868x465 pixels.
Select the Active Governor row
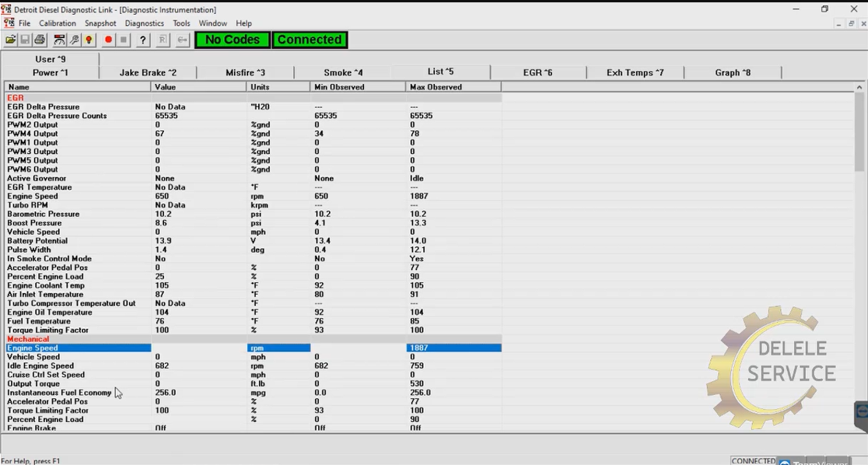pos(253,178)
